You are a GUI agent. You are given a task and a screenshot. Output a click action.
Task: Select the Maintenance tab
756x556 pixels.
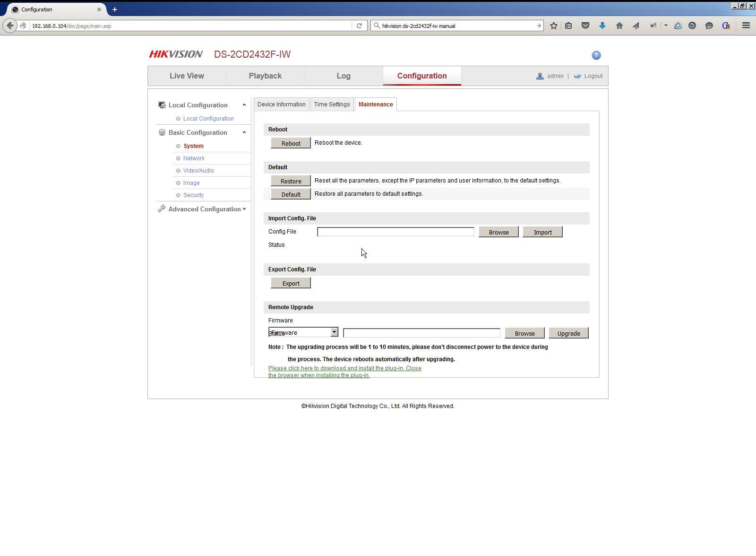376,104
